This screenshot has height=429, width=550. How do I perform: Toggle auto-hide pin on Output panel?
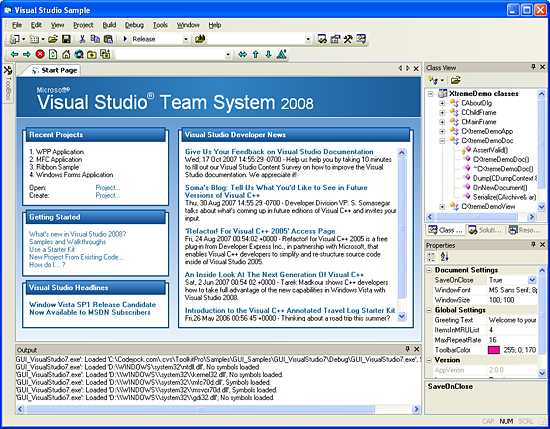tap(408, 349)
